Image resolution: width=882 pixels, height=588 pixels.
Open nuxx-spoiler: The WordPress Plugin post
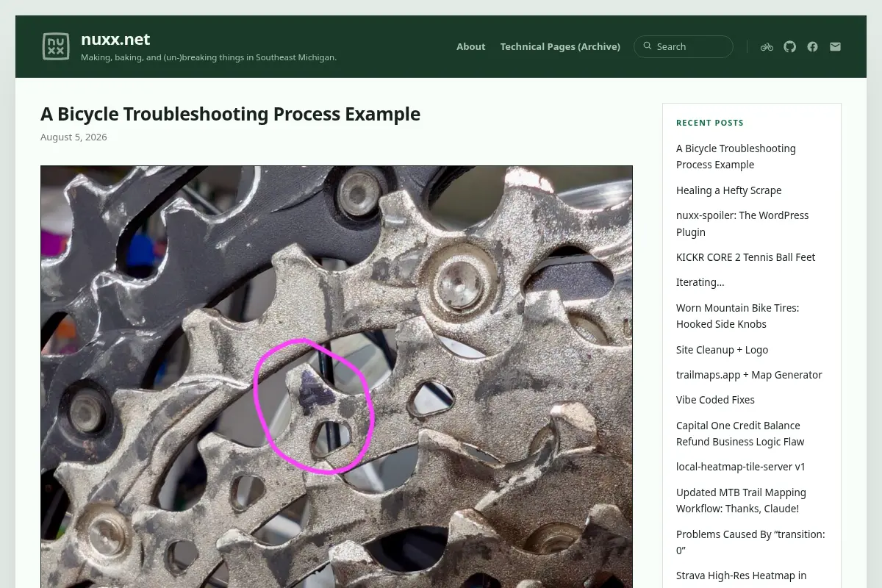point(742,223)
